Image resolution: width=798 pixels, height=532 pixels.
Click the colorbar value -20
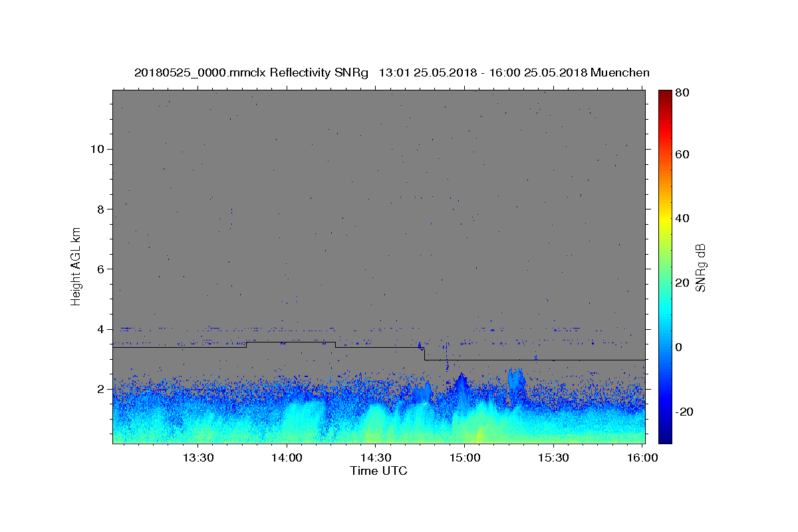click(x=686, y=412)
